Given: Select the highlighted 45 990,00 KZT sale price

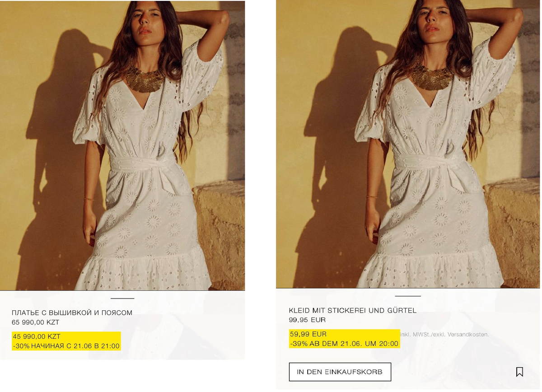Looking at the screenshot, I should pos(37,336).
